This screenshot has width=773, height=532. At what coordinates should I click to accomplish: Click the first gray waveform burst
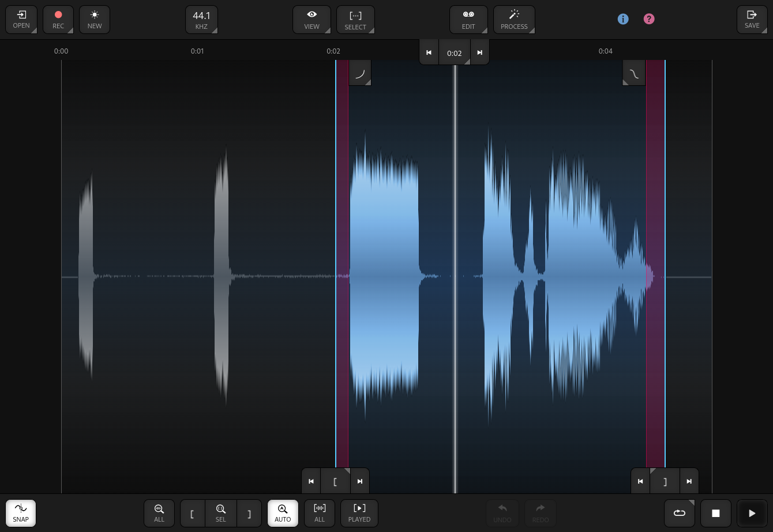tap(86, 277)
